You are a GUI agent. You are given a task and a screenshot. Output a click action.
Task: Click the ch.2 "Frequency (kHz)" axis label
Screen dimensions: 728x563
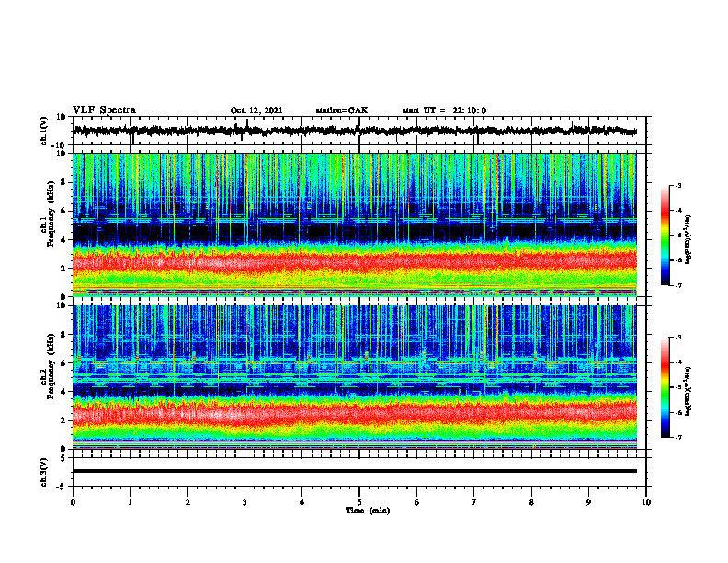click(51, 366)
